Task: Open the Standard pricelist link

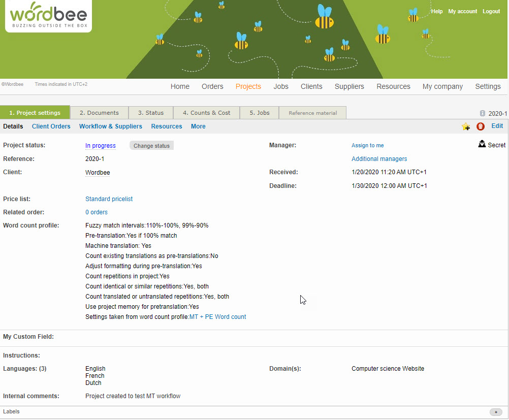Action: point(109,199)
